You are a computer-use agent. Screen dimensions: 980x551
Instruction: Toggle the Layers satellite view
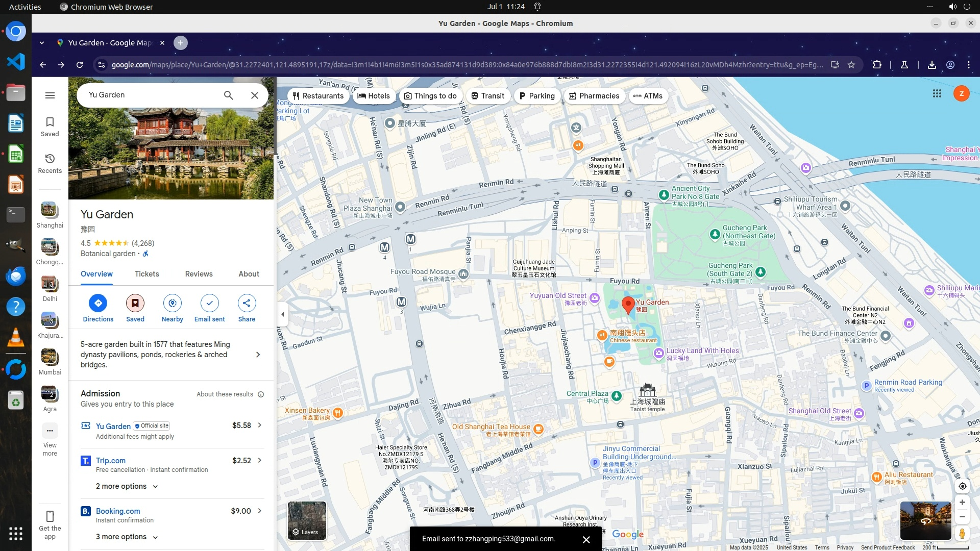click(x=307, y=520)
